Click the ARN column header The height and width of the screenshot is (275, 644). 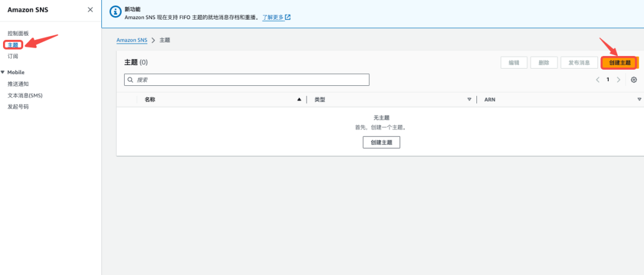pyautogui.click(x=490, y=100)
